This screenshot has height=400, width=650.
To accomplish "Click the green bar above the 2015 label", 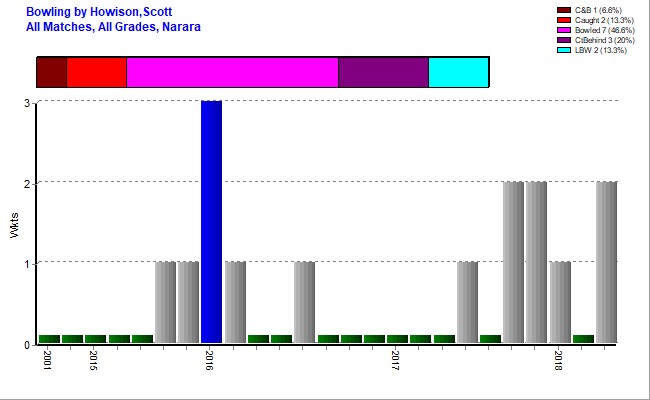I will click(x=95, y=339).
